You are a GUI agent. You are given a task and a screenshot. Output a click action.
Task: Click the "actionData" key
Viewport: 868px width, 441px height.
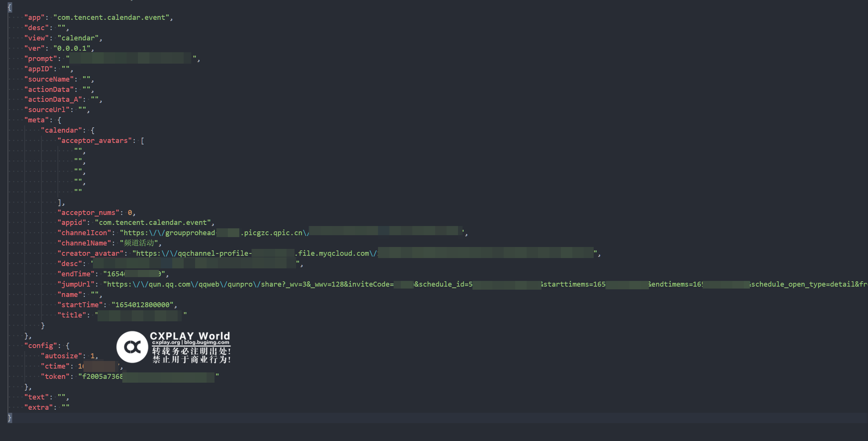[49, 90]
